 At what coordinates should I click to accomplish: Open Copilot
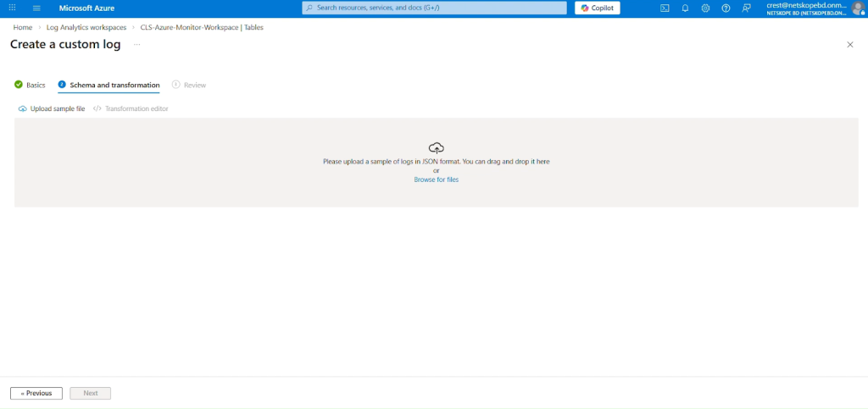(598, 8)
